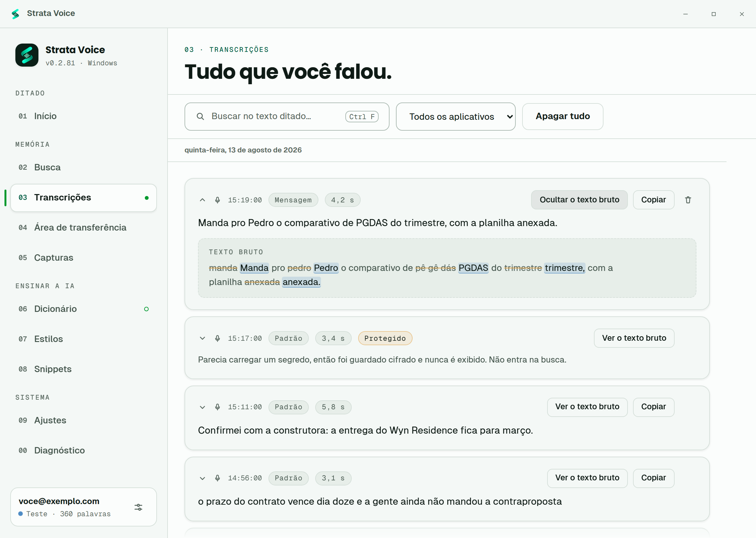
Task: Copy the 15:19:00 transcription
Action: pyautogui.click(x=653, y=200)
